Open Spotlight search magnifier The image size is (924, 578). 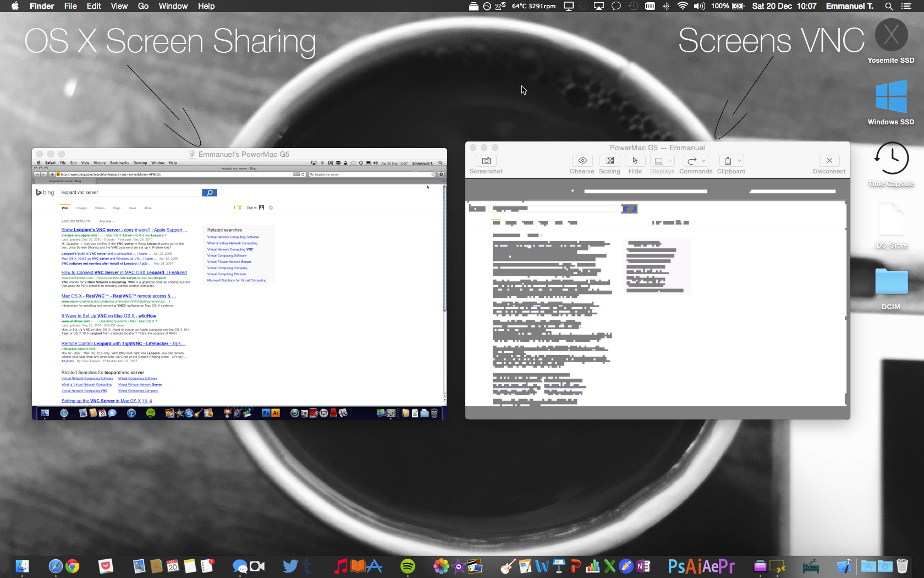tap(889, 6)
